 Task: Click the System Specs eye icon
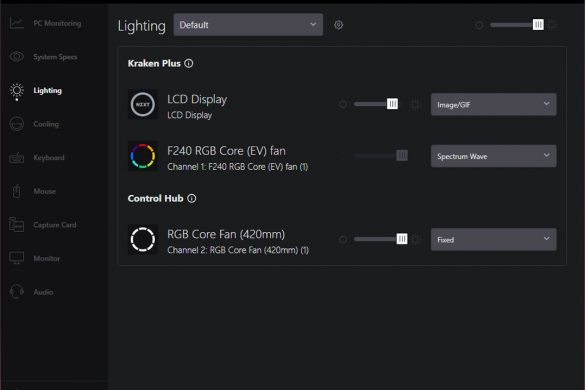pos(17,57)
